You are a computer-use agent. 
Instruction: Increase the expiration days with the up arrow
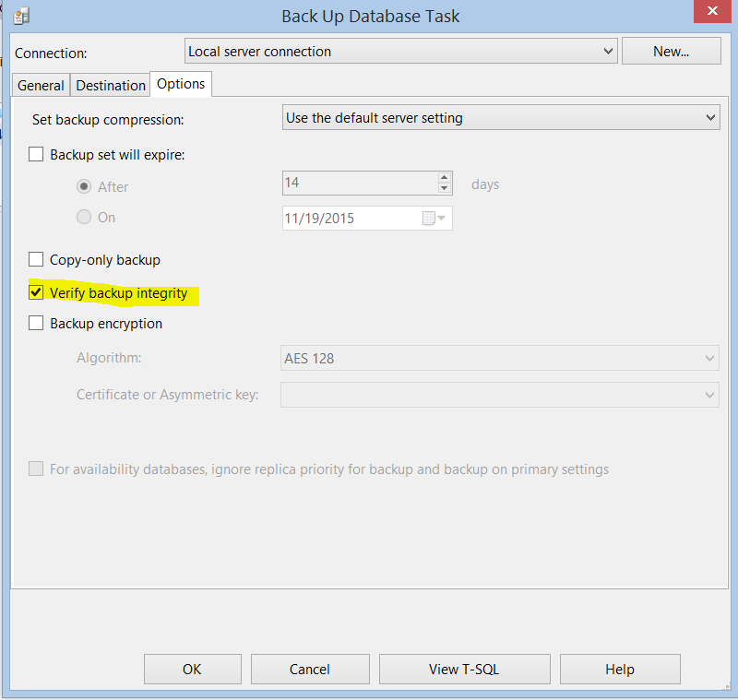pyautogui.click(x=445, y=177)
